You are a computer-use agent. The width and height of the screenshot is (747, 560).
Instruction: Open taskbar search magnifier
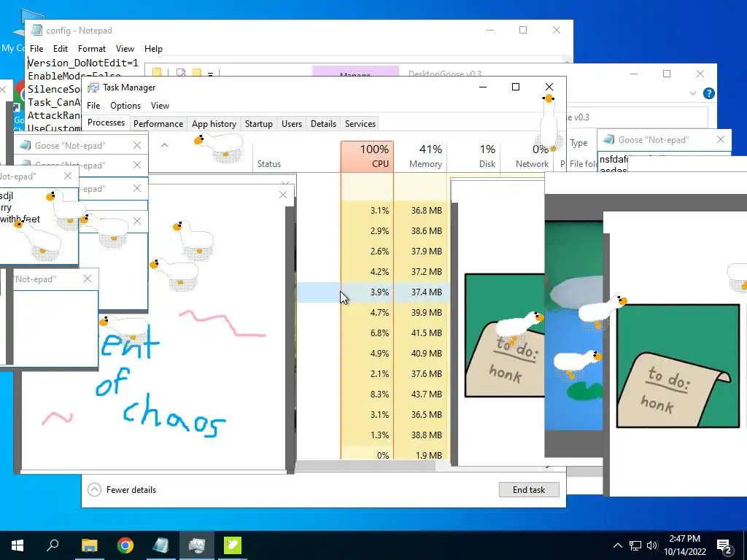click(53, 545)
